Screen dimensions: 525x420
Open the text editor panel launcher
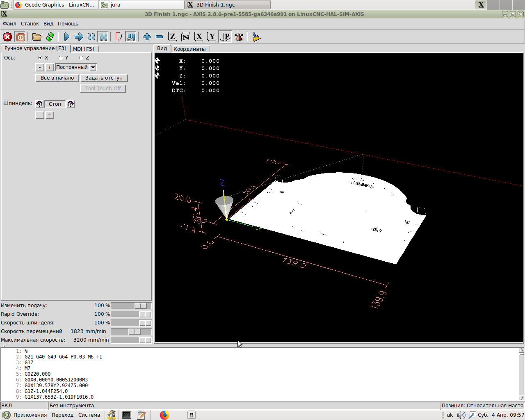(142, 415)
